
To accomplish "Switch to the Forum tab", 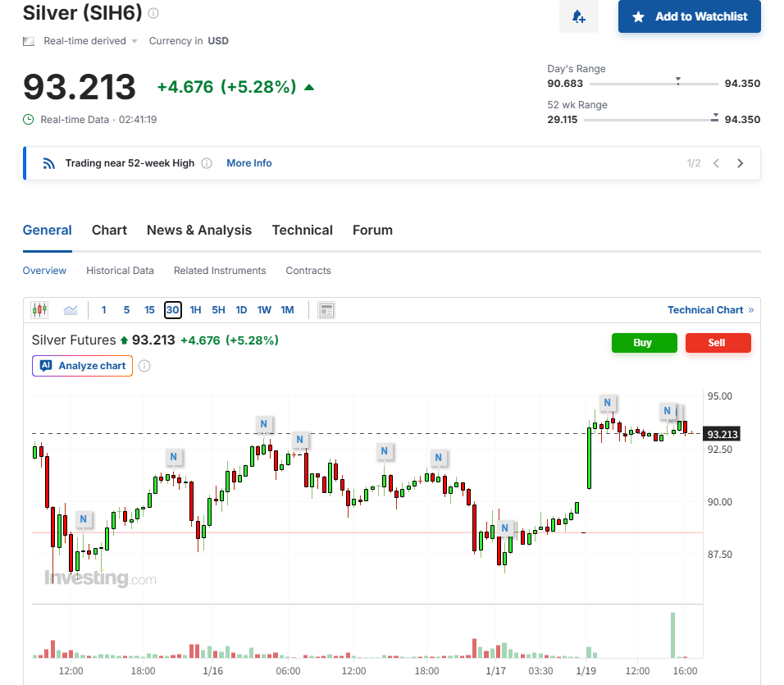I will [372, 231].
